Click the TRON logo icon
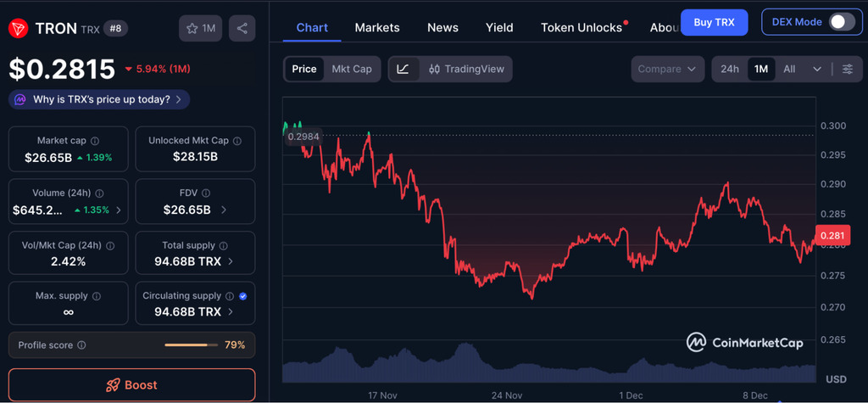Screen dimensions: 868x403 (x=18, y=29)
